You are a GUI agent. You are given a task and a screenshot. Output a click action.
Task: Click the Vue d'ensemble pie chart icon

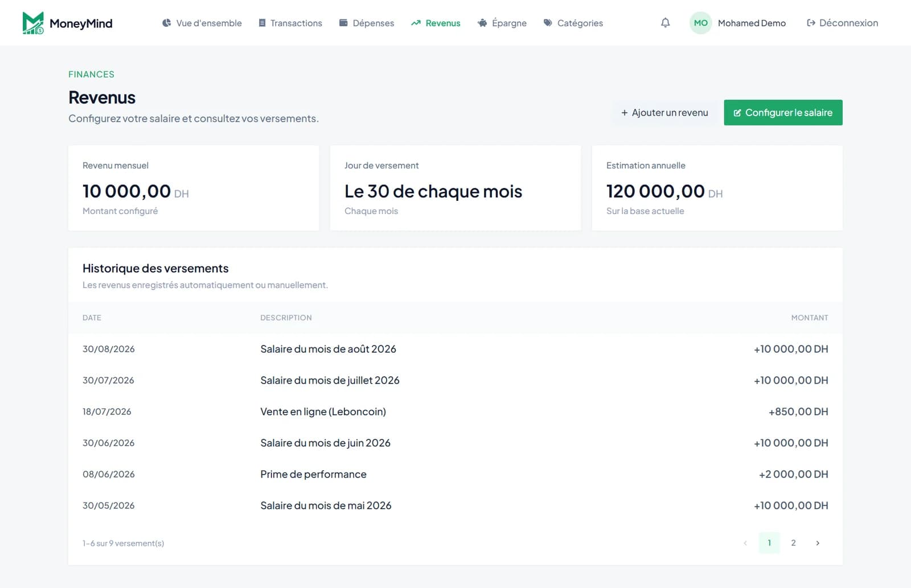[166, 23]
